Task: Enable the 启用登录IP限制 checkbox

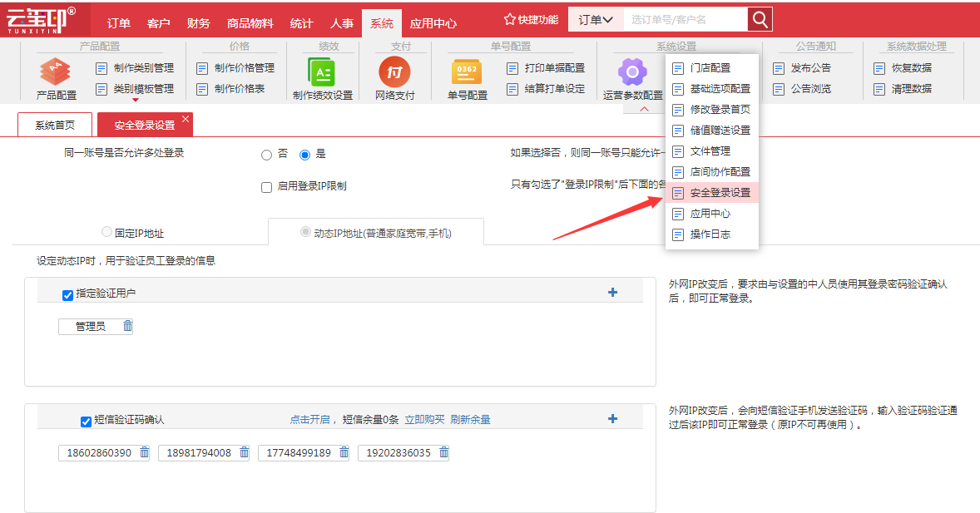Action: point(267,187)
